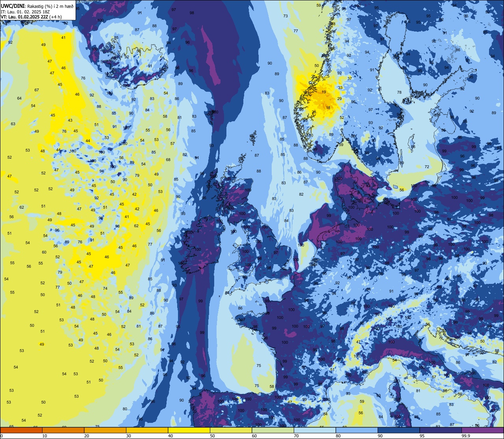Click the 40–50% bright yellow legend swatch

pos(189,430)
